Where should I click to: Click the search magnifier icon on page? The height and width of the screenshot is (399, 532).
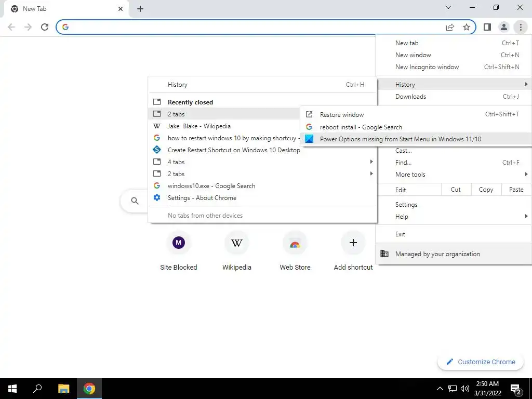point(135,201)
